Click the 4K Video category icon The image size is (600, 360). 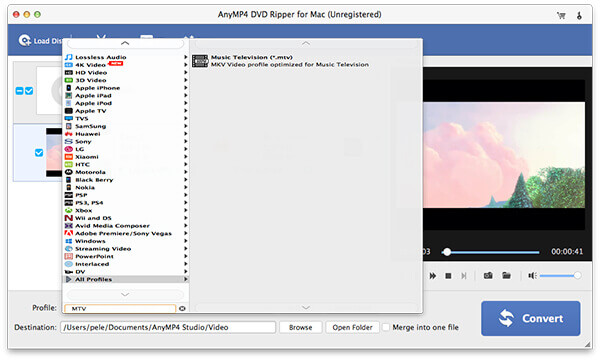point(68,65)
